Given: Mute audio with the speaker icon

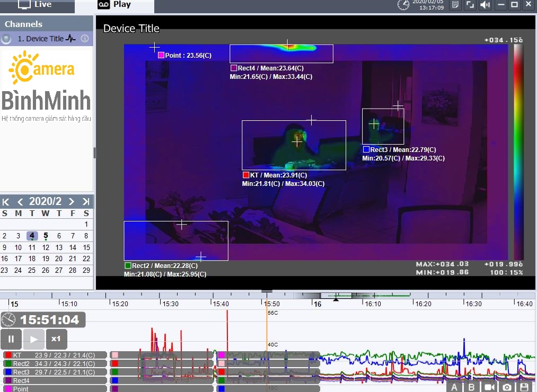Looking at the screenshot, I should tap(485, 5).
